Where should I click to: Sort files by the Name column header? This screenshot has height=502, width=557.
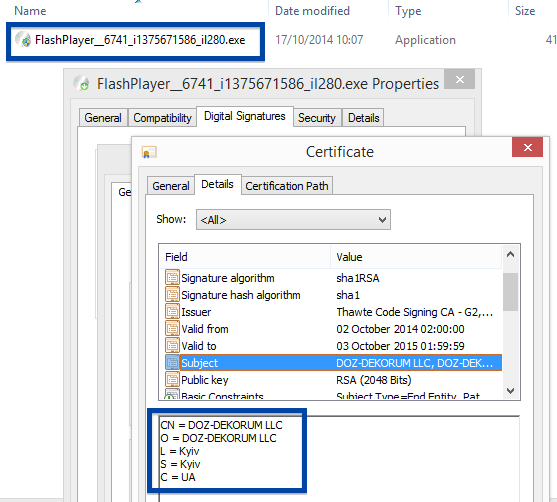[x=30, y=11]
